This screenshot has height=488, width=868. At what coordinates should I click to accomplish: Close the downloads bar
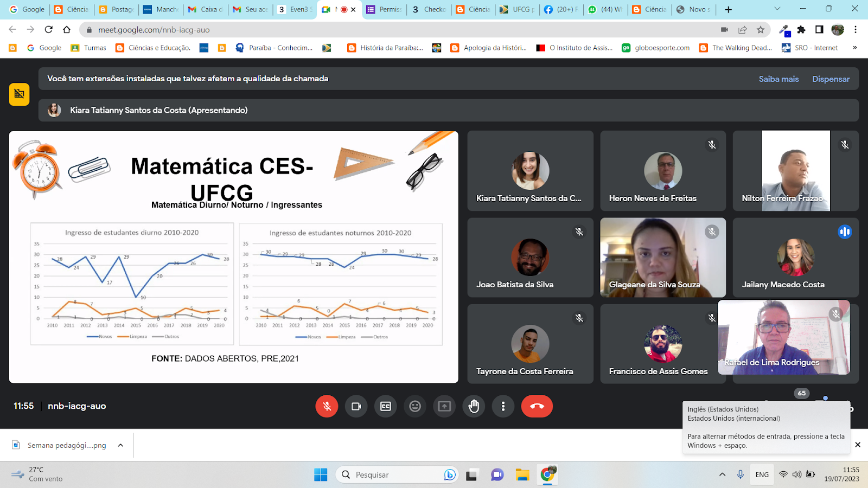point(858,445)
